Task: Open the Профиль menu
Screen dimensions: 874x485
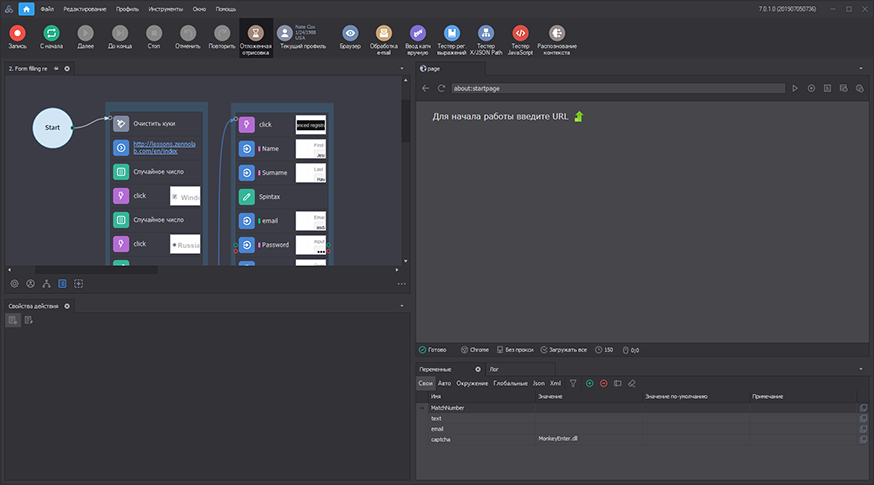Action: [127, 9]
